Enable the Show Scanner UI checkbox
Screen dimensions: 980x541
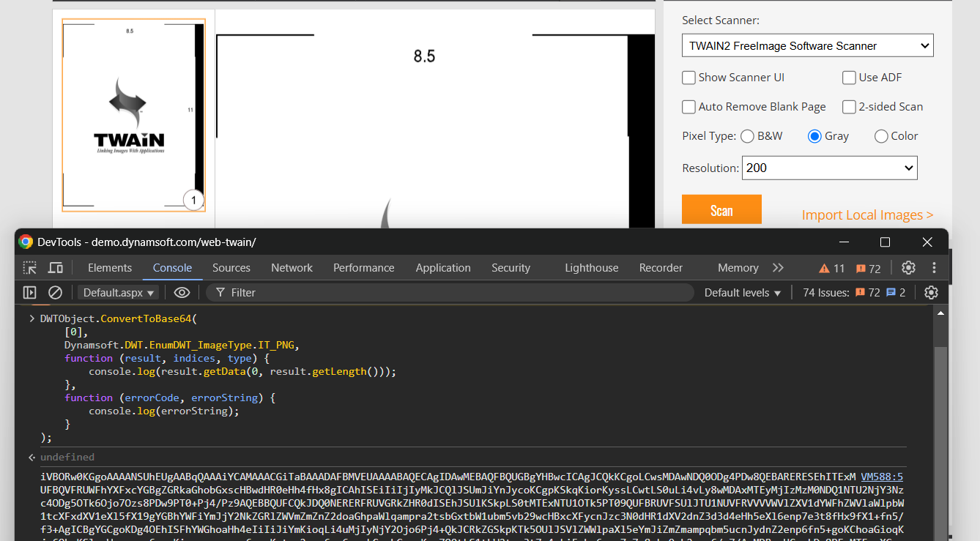pos(689,78)
